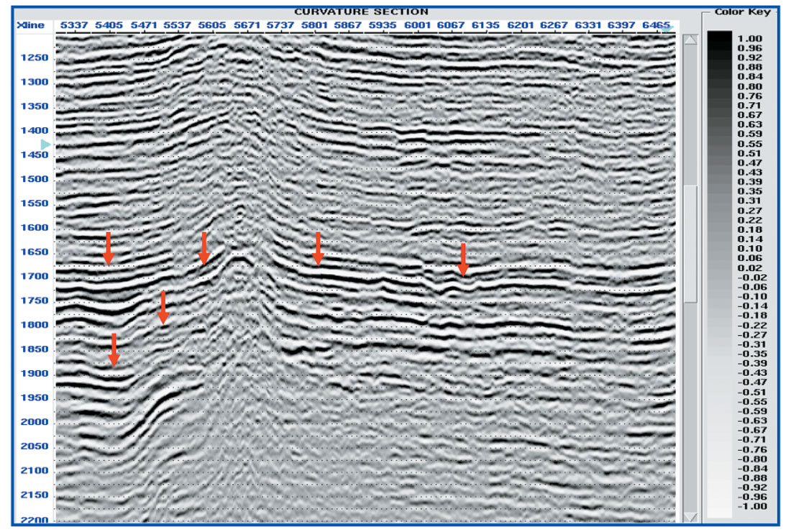The height and width of the screenshot is (532, 791).
Task: Click time axis value 1250
Action: click(x=35, y=58)
